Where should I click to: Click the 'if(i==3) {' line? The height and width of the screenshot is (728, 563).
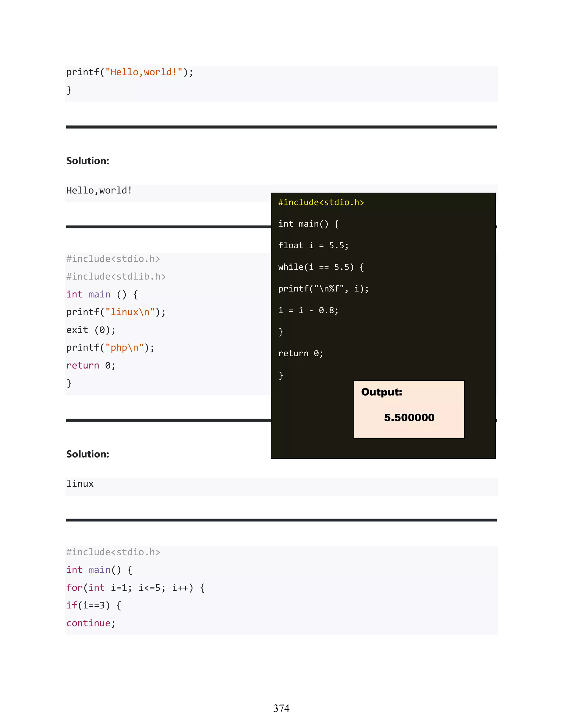click(94, 605)
